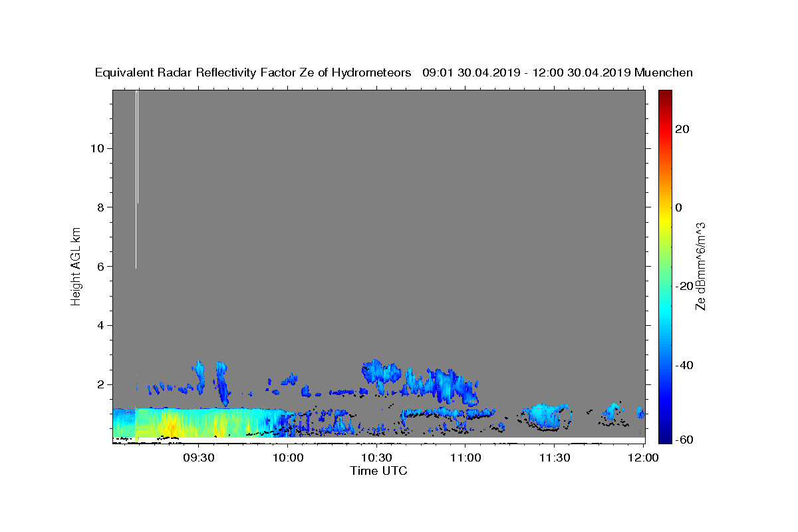The height and width of the screenshot is (532, 798).
Task: Click the 11:00 time tick label
Action: [465, 458]
